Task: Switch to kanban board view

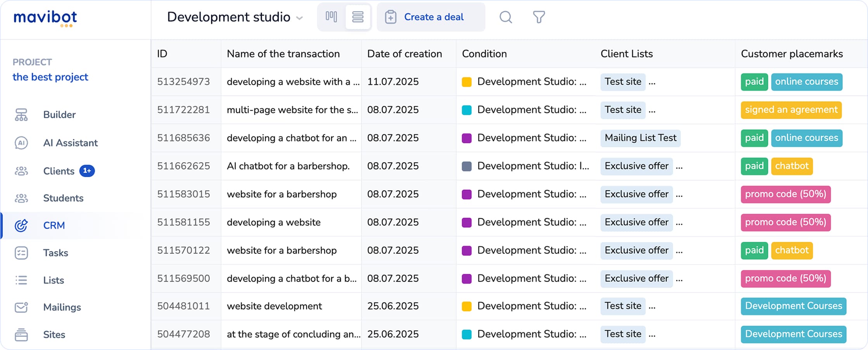Action: [x=331, y=17]
